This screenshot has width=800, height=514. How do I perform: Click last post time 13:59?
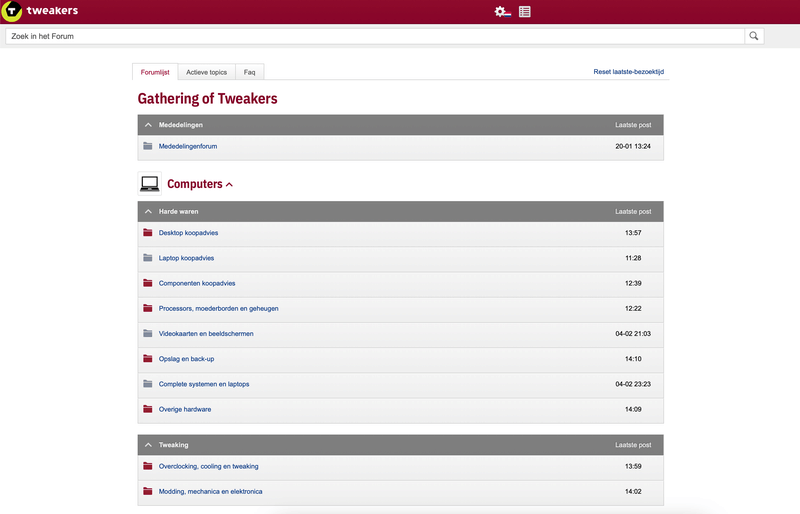click(633, 466)
